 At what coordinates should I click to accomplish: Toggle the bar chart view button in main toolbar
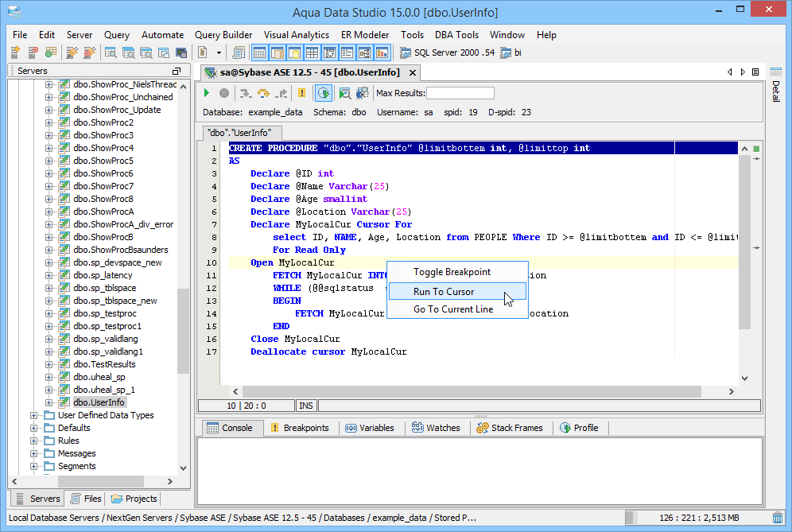382,52
